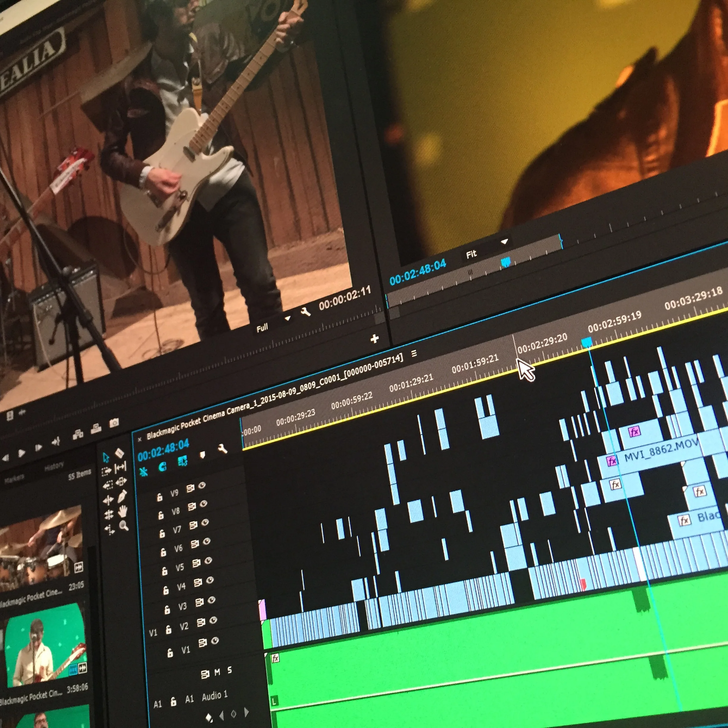Image resolution: width=728 pixels, height=728 pixels.
Task: Hide track V7 with eye icon
Action: click(x=205, y=522)
